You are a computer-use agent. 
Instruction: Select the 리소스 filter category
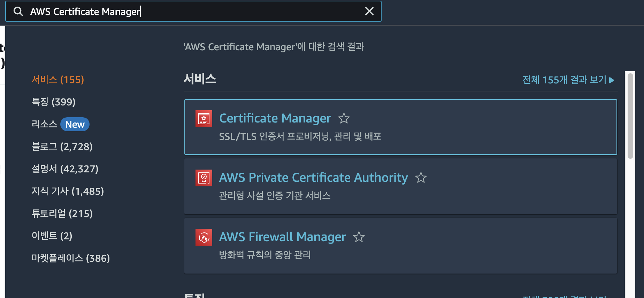[44, 124]
